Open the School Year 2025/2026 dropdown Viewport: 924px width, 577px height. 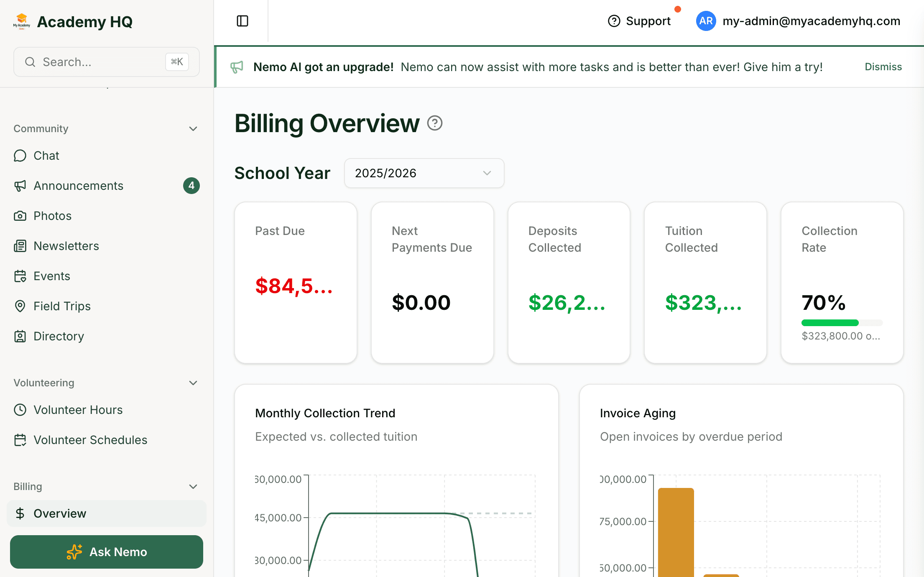(x=424, y=173)
